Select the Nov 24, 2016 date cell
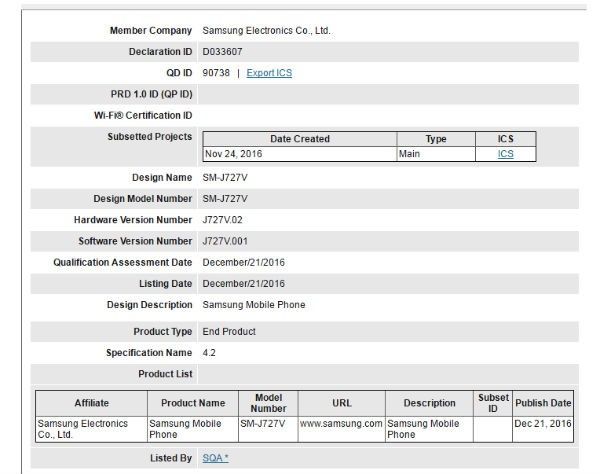Viewport: 600px width, 474px height. [x=300, y=154]
